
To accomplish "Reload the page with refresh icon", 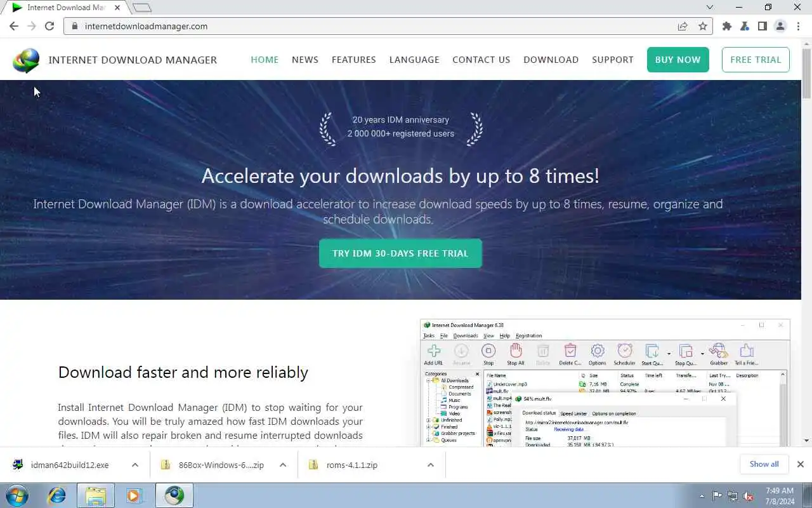I will [x=49, y=26].
